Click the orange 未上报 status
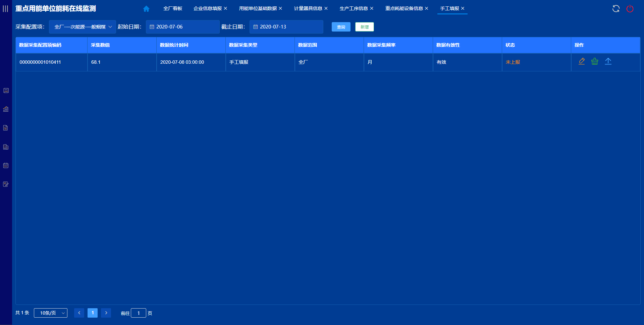Viewport: 644px width, 325px height. coord(513,62)
